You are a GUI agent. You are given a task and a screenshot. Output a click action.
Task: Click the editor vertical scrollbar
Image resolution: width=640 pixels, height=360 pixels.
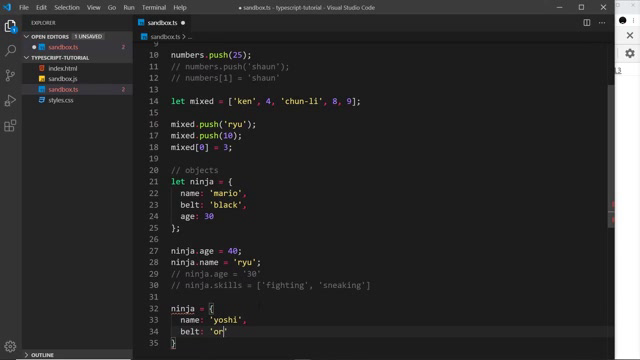coord(611,155)
